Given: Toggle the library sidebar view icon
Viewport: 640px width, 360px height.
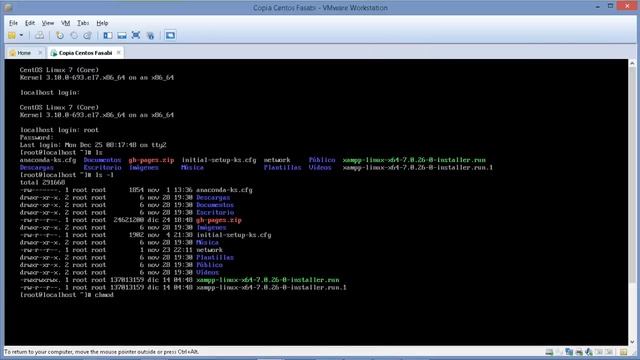Looking at the screenshot, I should click(108, 36).
